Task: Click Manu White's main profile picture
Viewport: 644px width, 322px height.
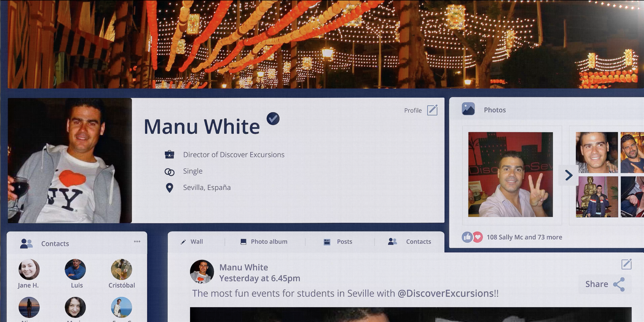Action: pyautogui.click(x=70, y=160)
